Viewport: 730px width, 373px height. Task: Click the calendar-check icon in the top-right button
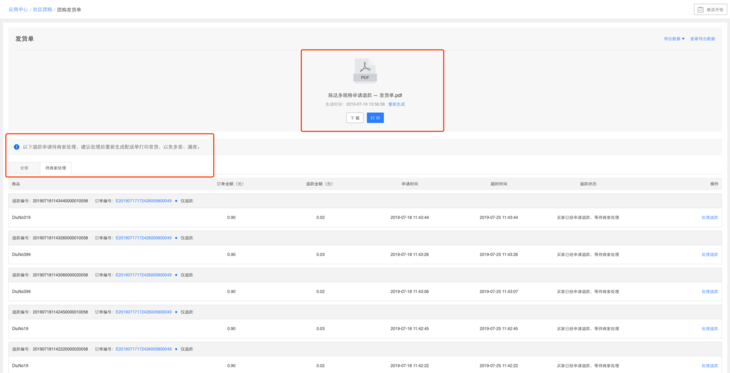point(701,9)
